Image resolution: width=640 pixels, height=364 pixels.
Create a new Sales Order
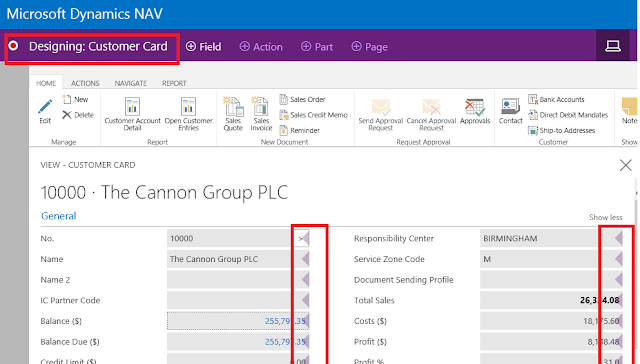point(302,99)
